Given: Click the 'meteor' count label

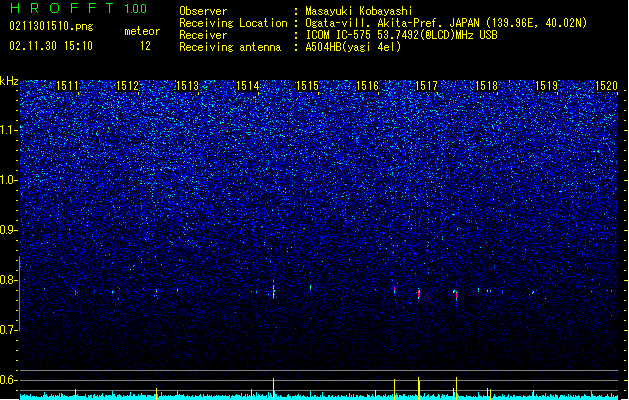Looking at the screenshot, I should click(142, 31).
